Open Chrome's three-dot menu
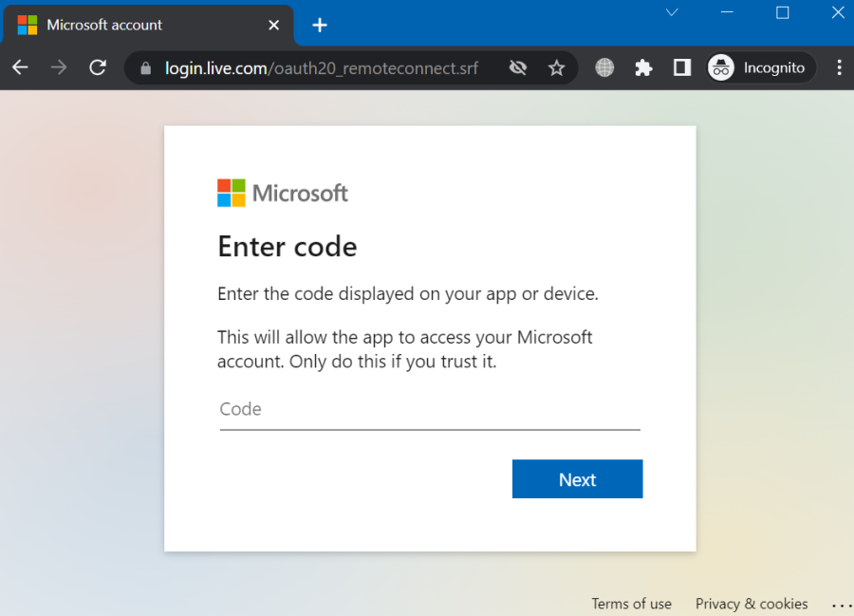Image resolution: width=854 pixels, height=616 pixels. tap(840, 67)
